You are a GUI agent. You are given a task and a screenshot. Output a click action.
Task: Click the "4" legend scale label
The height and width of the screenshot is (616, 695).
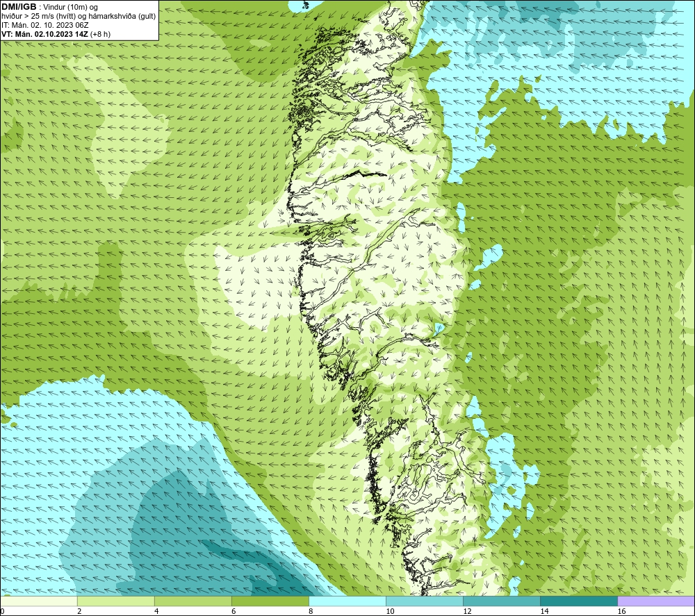[156, 611]
